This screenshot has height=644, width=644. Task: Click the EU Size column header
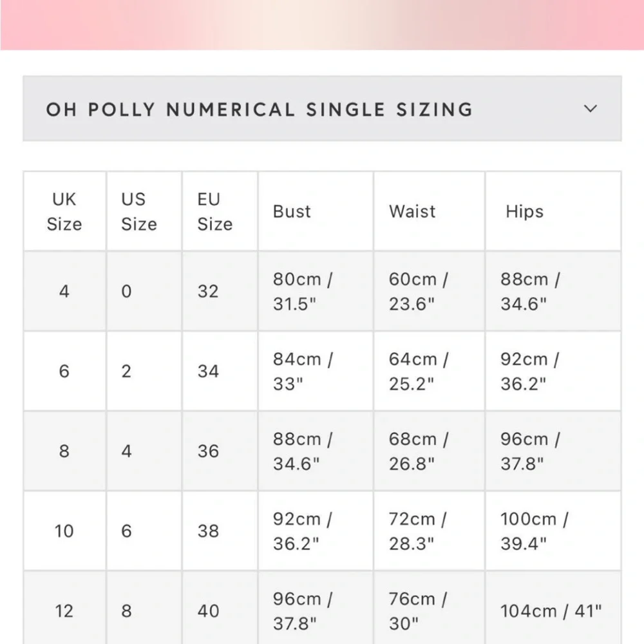coord(220,211)
